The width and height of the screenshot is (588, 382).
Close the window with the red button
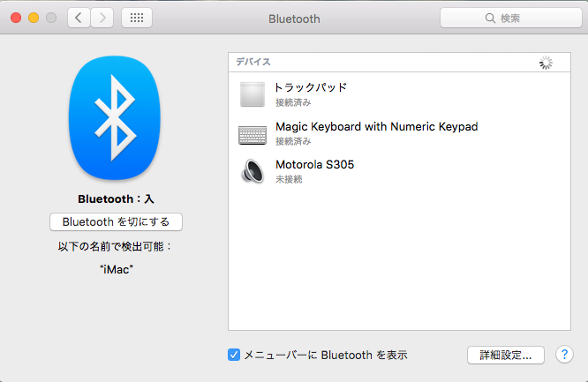[16, 18]
